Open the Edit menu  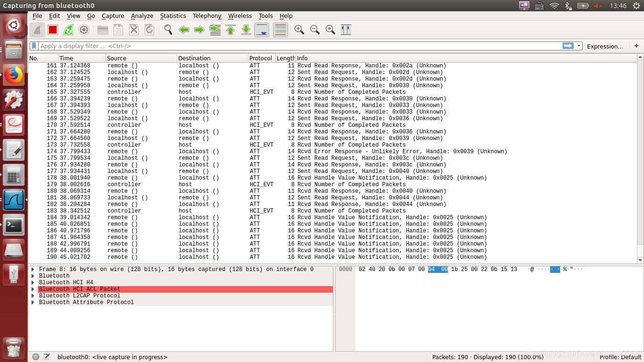coord(55,16)
